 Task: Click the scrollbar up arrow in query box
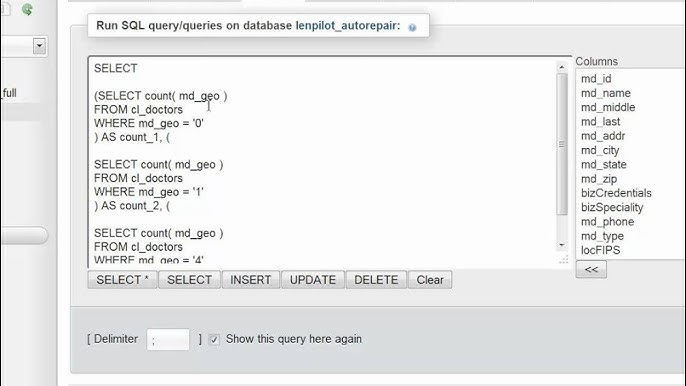(562, 67)
